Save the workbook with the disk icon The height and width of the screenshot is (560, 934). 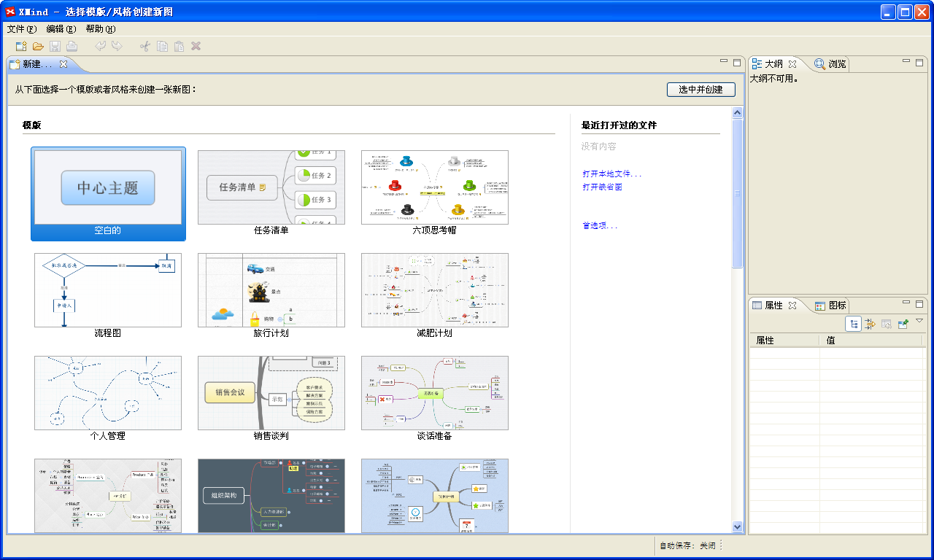click(55, 46)
